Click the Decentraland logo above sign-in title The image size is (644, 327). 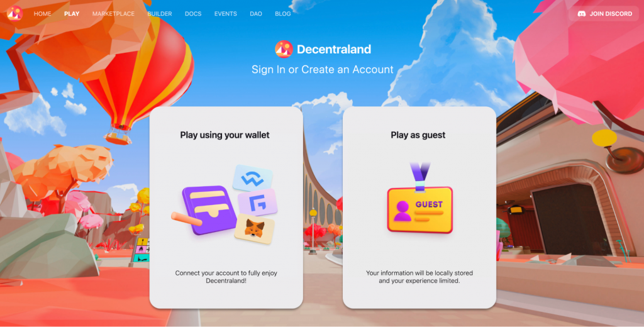click(284, 49)
